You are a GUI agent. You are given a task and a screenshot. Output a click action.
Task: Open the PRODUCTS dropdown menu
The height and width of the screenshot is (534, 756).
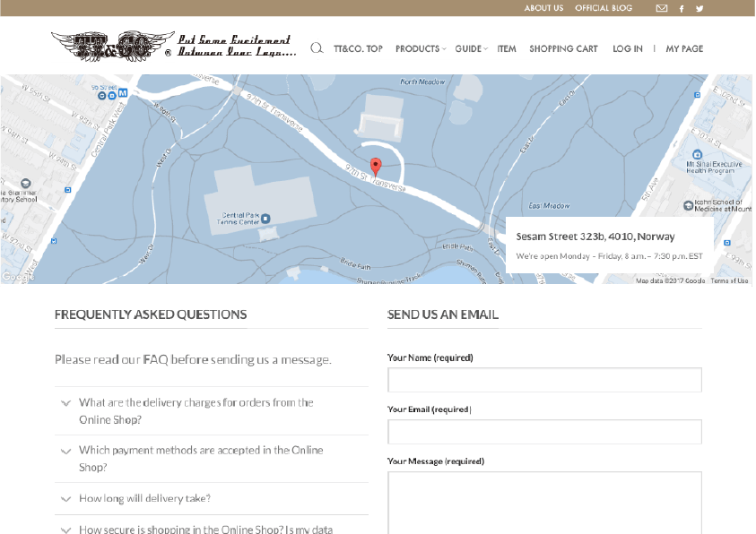point(421,48)
